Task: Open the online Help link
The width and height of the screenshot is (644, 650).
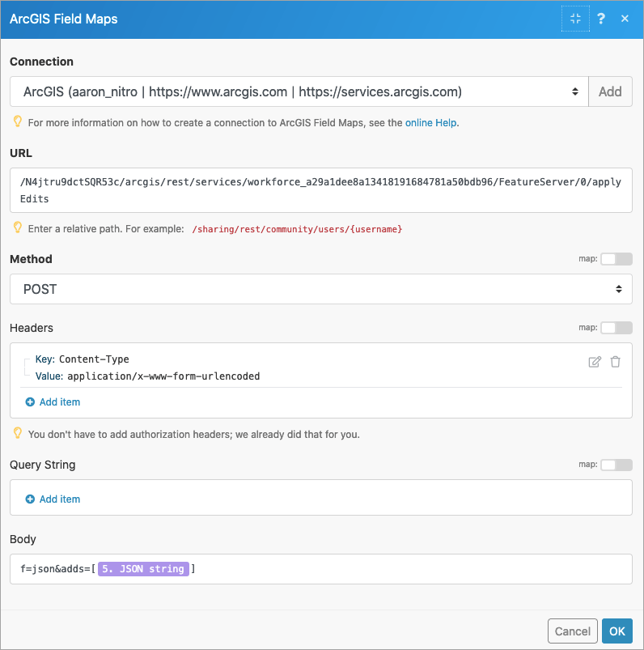Action: pos(430,121)
